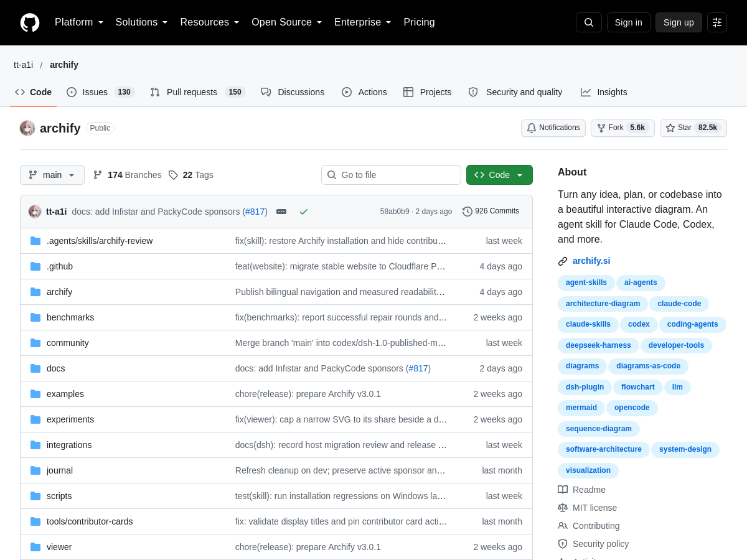This screenshot has height=560, width=747.
Task: Open appearance settings sliders icon in header
Action: (717, 22)
